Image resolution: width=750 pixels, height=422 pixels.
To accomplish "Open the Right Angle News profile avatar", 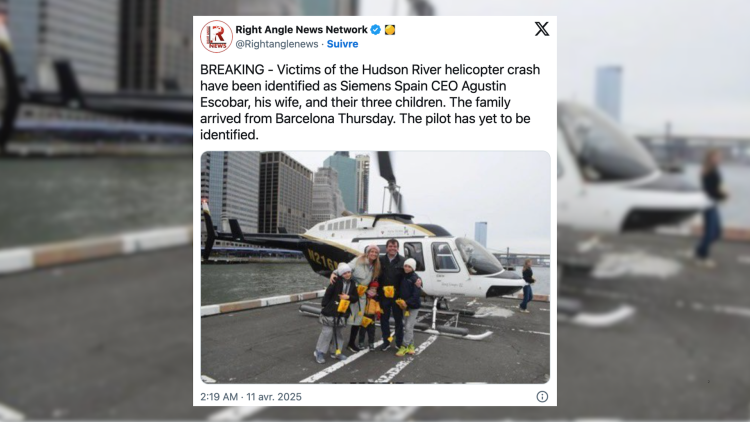I will [x=216, y=36].
